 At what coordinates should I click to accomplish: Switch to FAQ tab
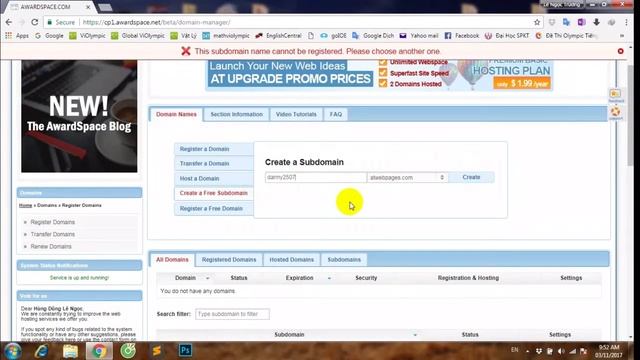(x=336, y=114)
